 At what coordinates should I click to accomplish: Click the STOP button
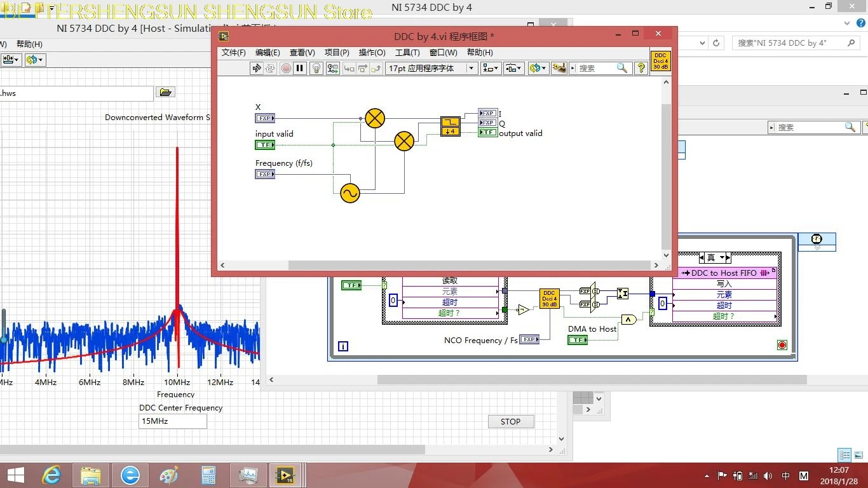[510, 421]
